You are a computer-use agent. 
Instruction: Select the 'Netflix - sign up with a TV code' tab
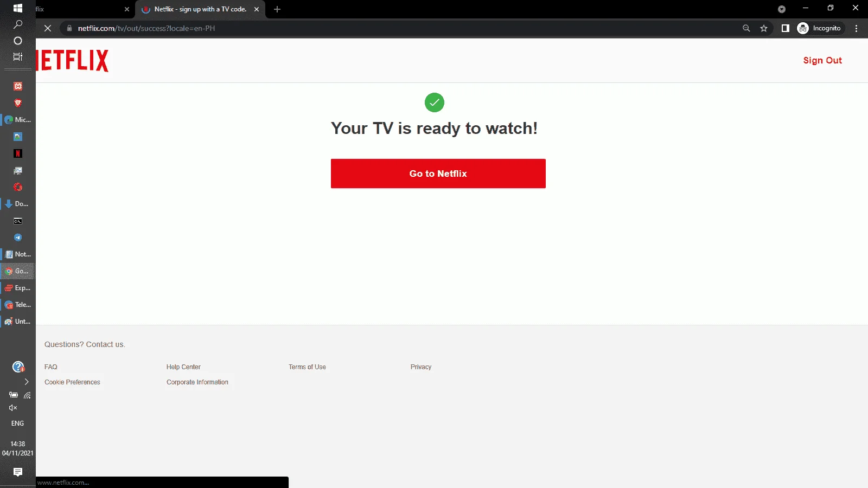click(200, 9)
